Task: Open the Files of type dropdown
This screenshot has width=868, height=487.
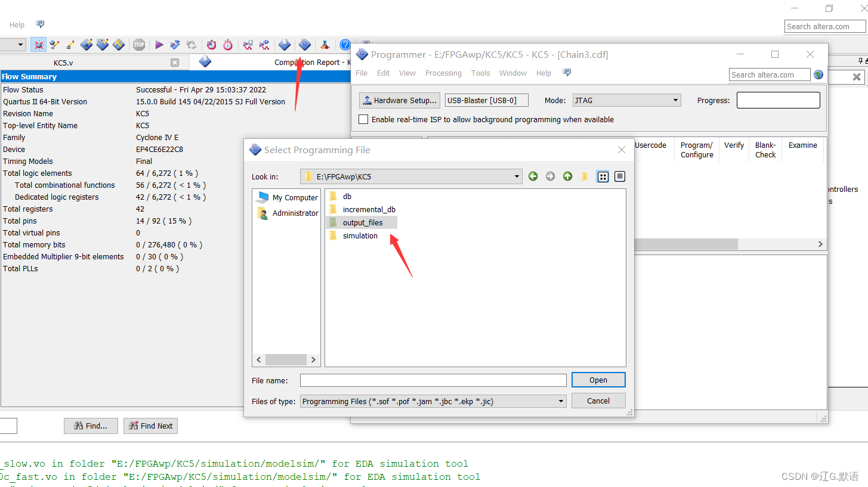Action: [x=561, y=401]
